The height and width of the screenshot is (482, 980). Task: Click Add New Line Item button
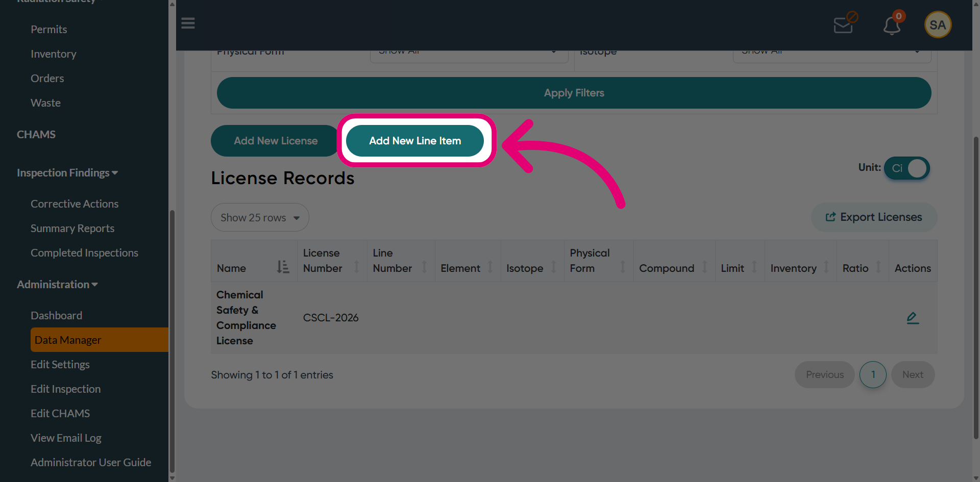click(x=415, y=141)
